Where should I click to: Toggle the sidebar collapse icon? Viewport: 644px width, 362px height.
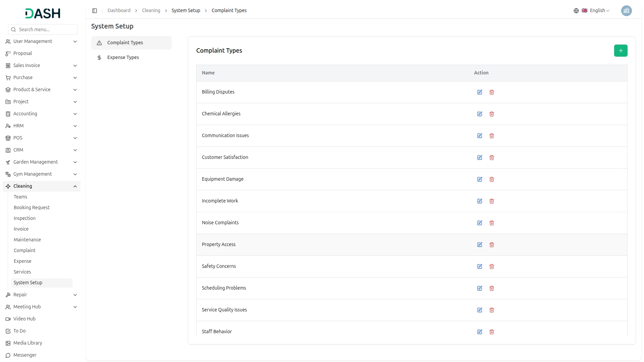tap(95, 11)
